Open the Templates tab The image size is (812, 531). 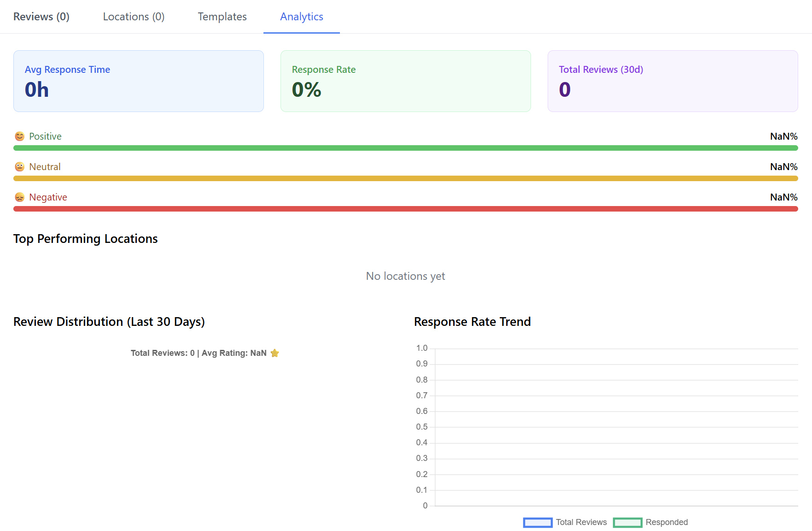tap(222, 17)
